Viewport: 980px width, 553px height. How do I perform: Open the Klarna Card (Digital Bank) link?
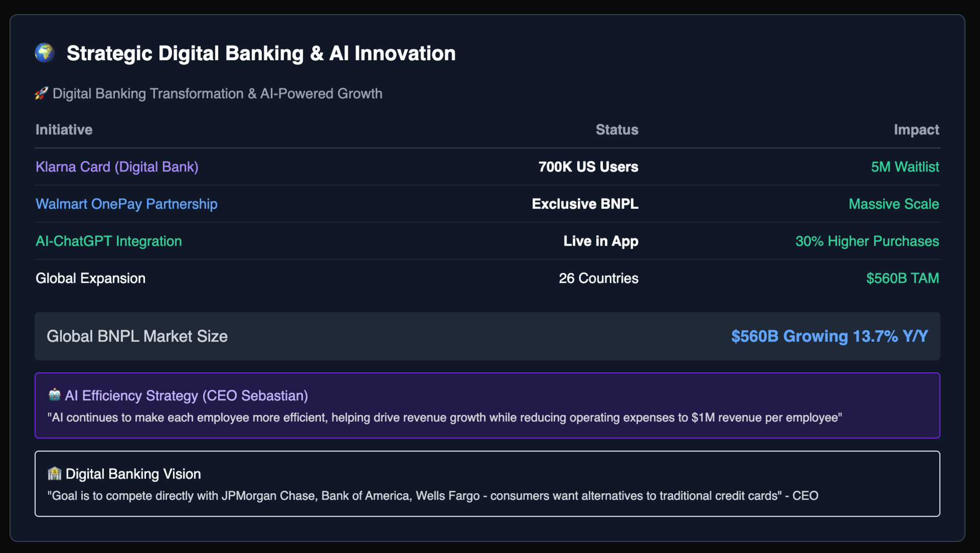pyautogui.click(x=117, y=167)
